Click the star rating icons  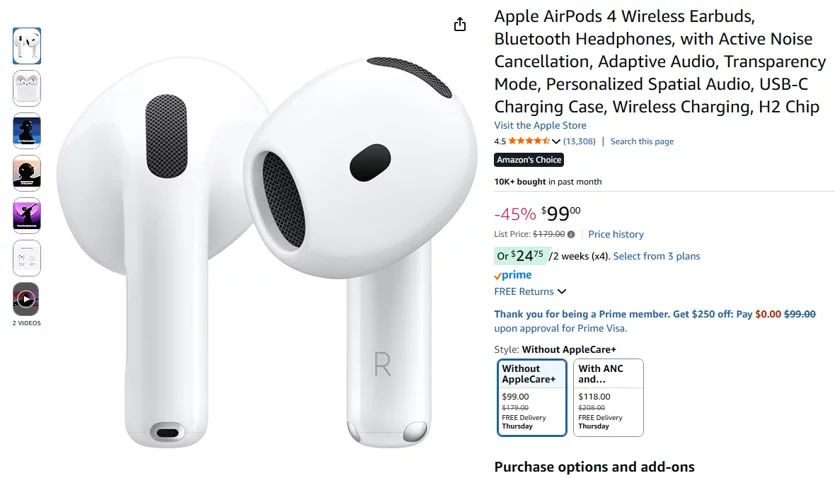pyautogui.click(x=529, y=141)
